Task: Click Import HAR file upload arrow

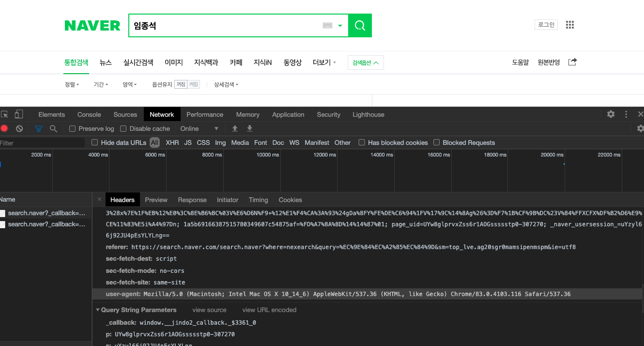Action: [x=235, y=128]
